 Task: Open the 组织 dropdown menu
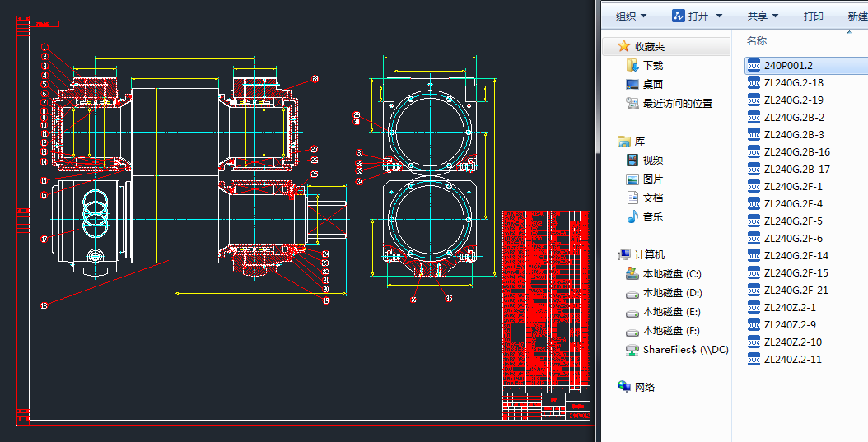[x=631, y=16]
